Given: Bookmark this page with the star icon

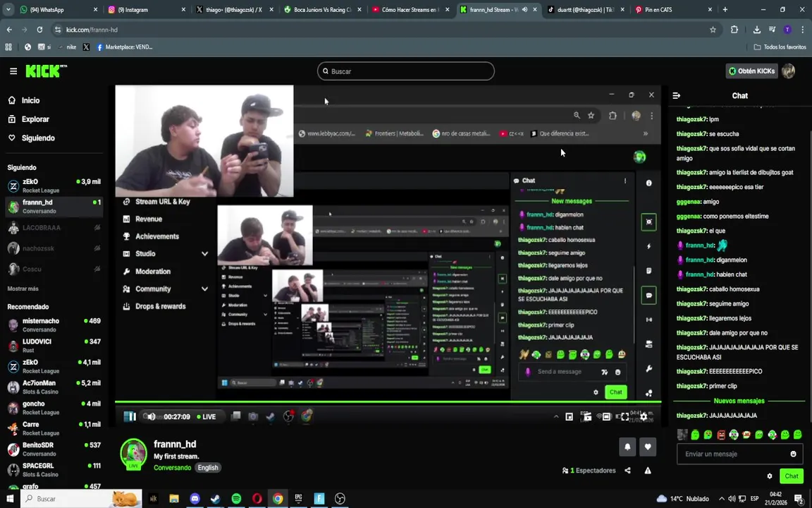Looking at the screenshot, I should pyautogui.click(x=713, y=30).
